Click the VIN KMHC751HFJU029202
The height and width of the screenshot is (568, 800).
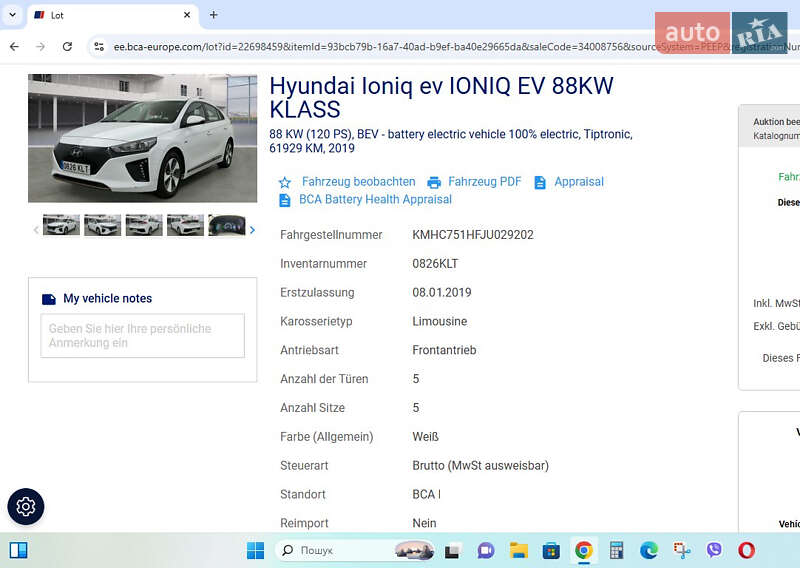click(x=472, y=235)
